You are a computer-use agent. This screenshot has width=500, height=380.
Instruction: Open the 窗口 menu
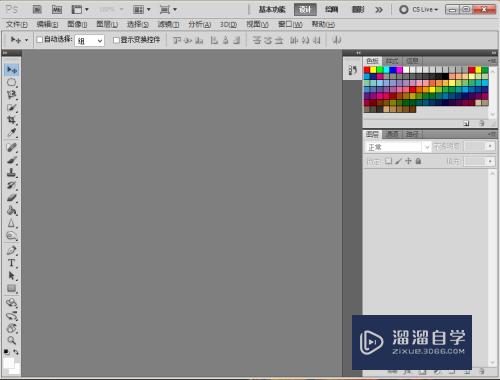[290, 24]
